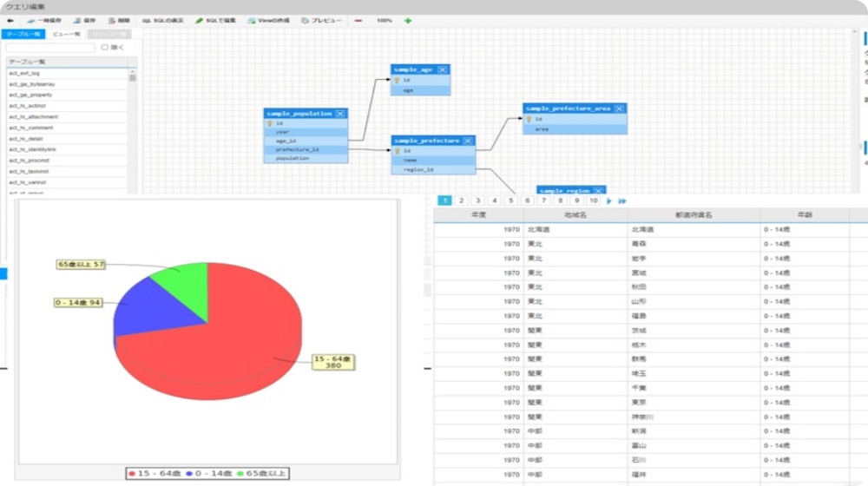Viewport: 868px width, 486px height.
Task: Click the key icon in sample_population
Action: (x=270, y=123)
